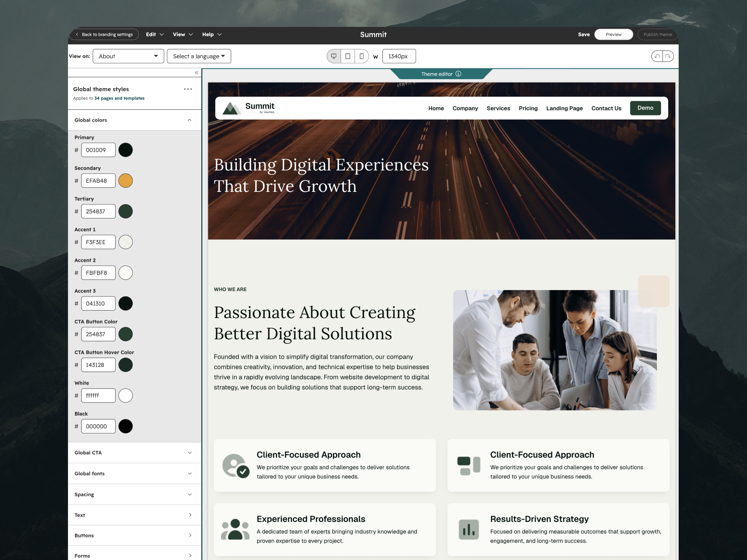Open the CTA Button Hover Color swatch

125,365
